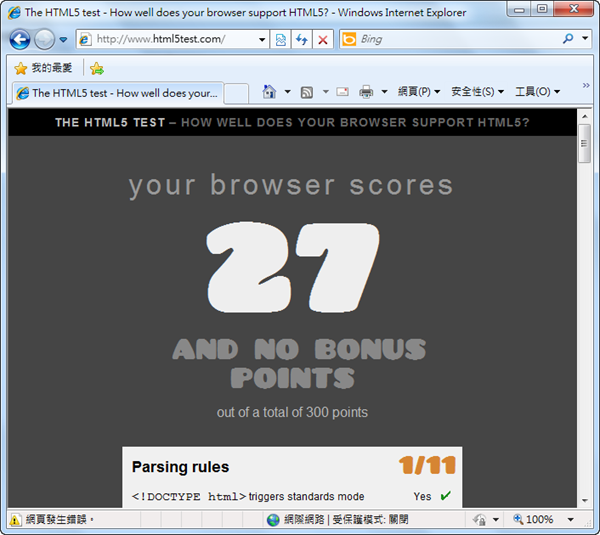600x535 pixels.
Task: Click the scrollbar up arrow
Action: click(585, 116)
